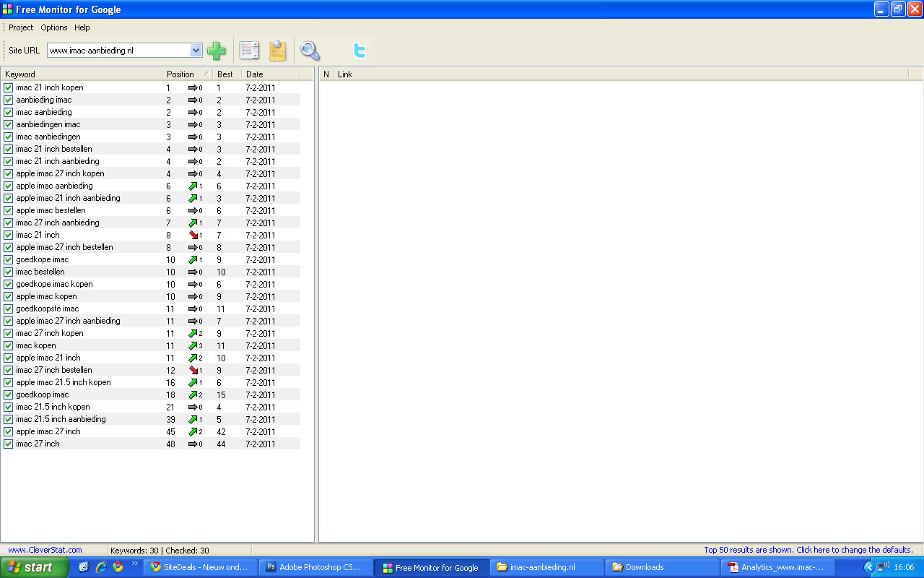Click gray arrow for 'imac 21 inch kopen'
Viewport: 924px width, 578px height.
point(193,87)
